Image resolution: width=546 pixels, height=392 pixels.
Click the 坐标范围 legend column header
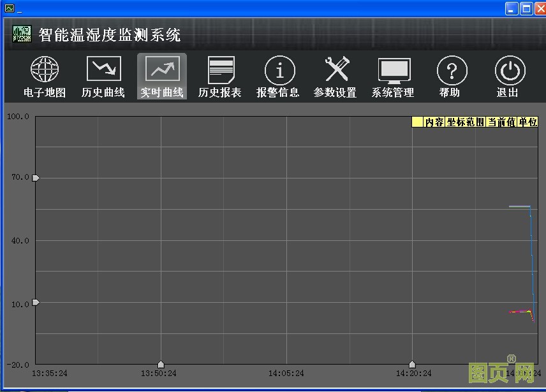pos(465,122)
